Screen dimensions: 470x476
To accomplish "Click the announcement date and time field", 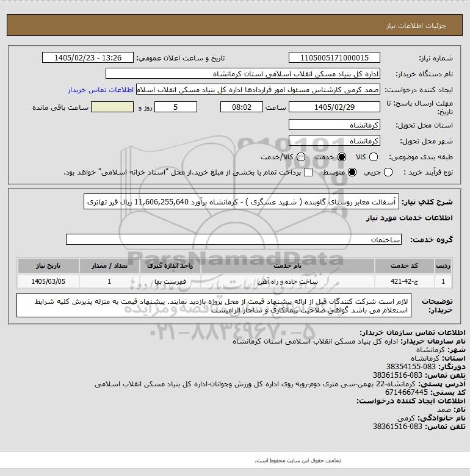I will [88, 58].
